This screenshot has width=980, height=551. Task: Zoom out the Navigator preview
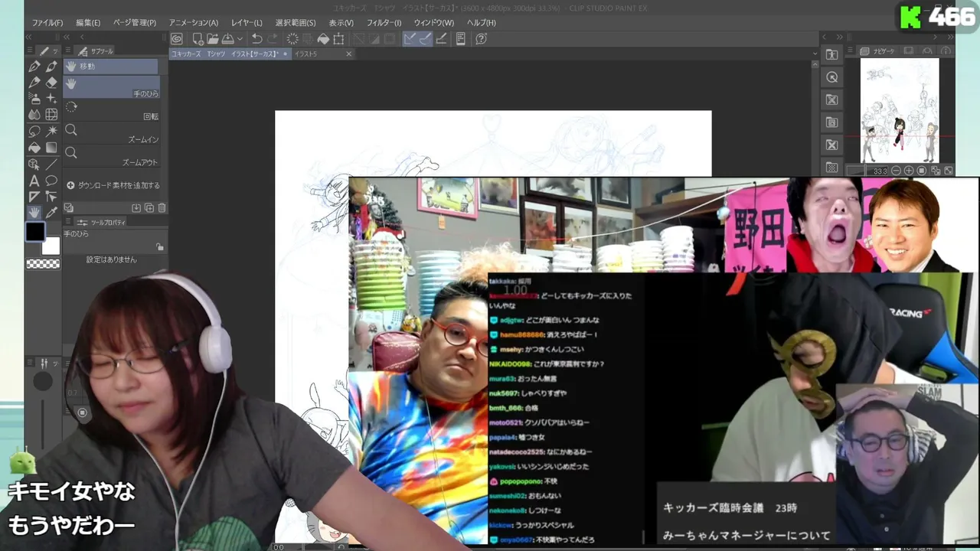click(896, 171)
